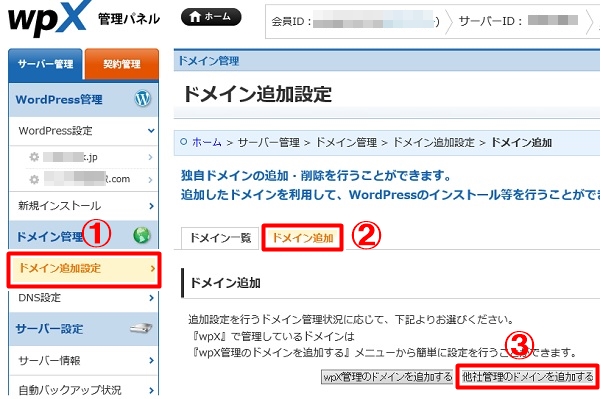Follow the ホーム breadcrumb link
602x399 pixels.
point(207,142)
